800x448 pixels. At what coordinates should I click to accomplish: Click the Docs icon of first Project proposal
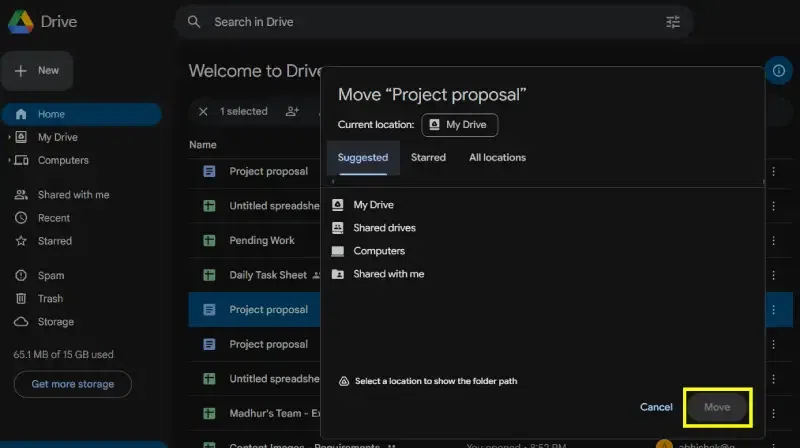click(x=209, y=171)
